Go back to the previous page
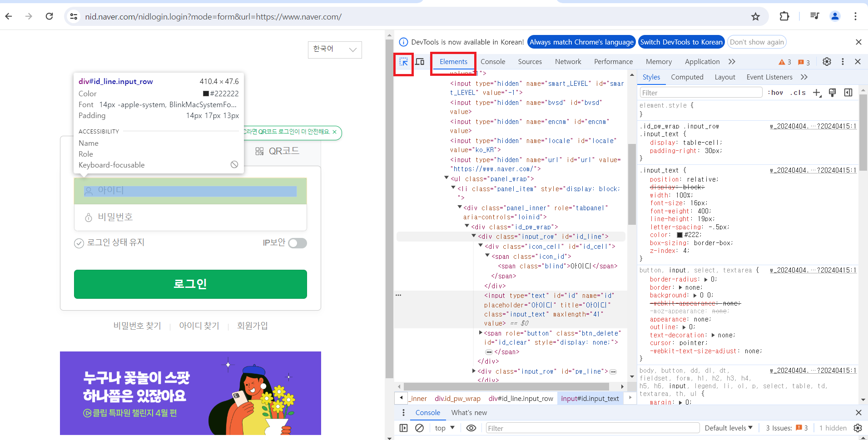The image size is (868, 440). click(9, 16)
